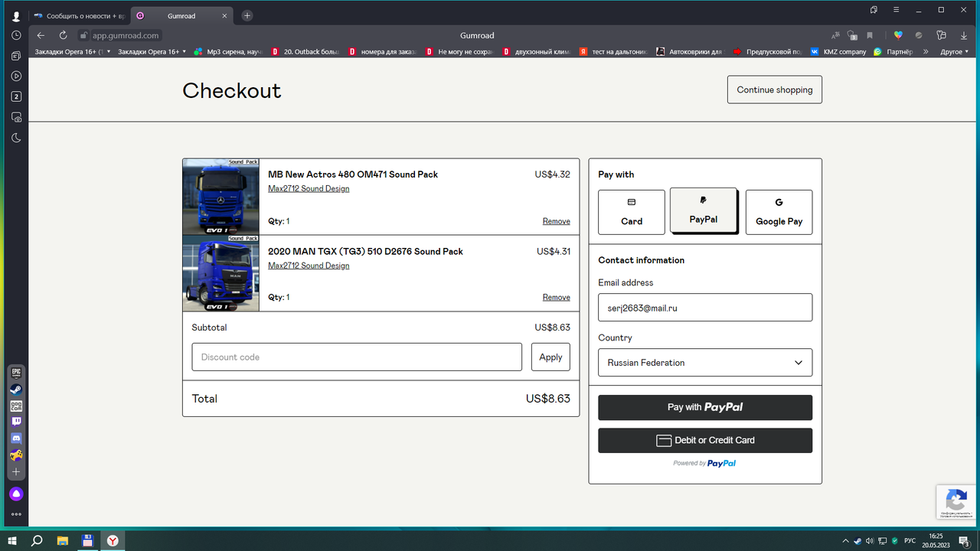Open the Country dropdown showing Russian Federation
The image size is (980, 551).
coord(705,363)
